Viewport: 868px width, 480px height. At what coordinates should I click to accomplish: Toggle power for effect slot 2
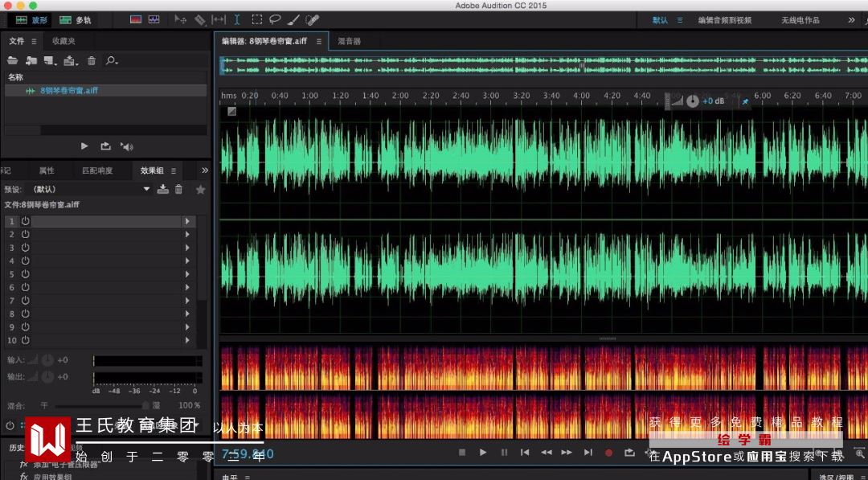(x=25, y=234)
